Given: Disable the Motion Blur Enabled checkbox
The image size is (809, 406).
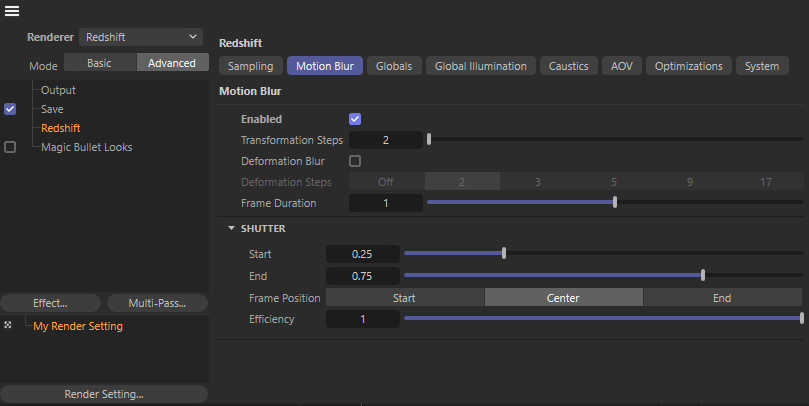Looking at the screenshot, I should 354,119.
